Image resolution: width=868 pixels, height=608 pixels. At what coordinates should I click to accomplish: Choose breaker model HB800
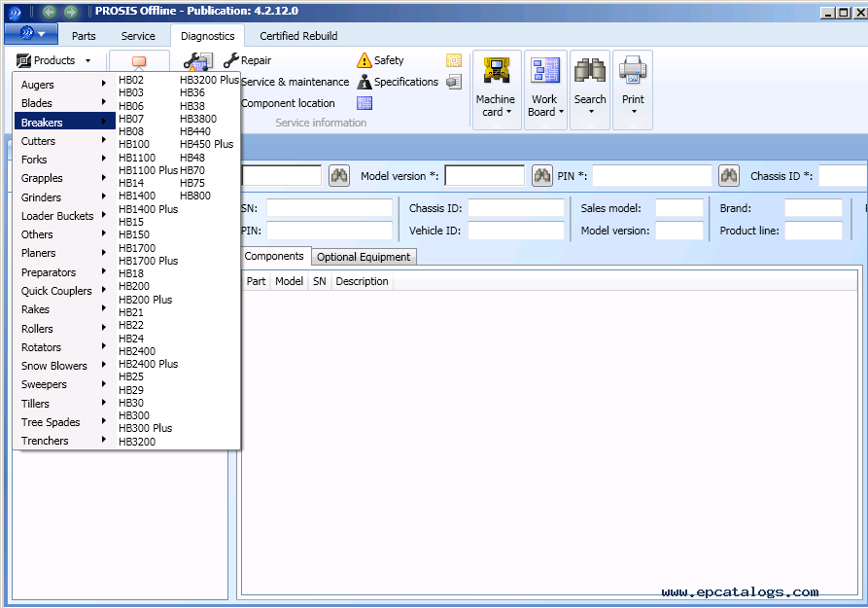pyautogui.click(x=195, y=196)
